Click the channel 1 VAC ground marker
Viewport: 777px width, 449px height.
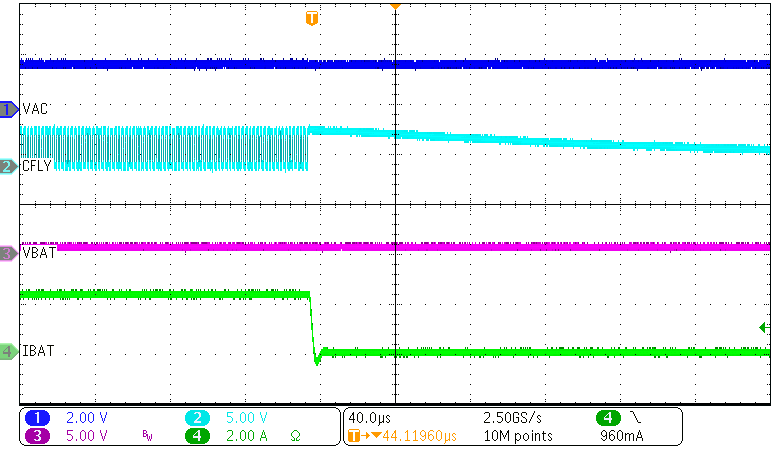[x=9, y=109]
